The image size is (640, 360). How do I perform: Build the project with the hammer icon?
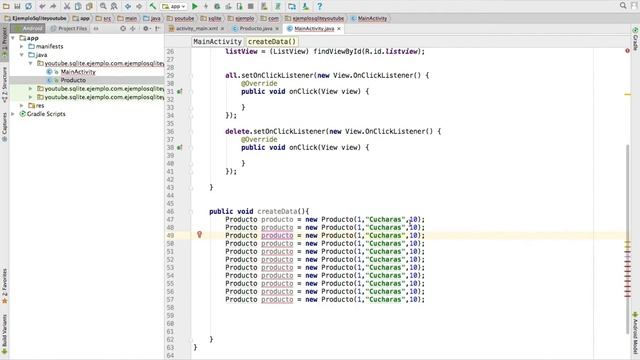tap(153, 6)
